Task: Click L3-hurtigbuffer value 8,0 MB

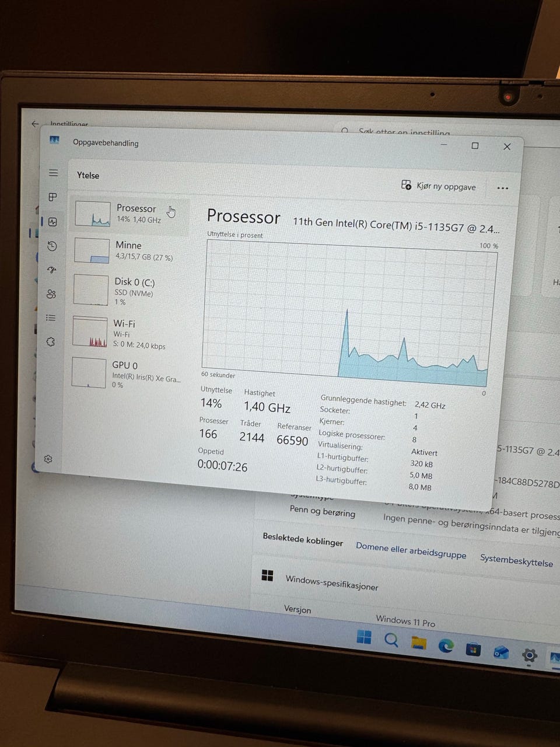Action: pyautogui.click(x=420, y=487)
